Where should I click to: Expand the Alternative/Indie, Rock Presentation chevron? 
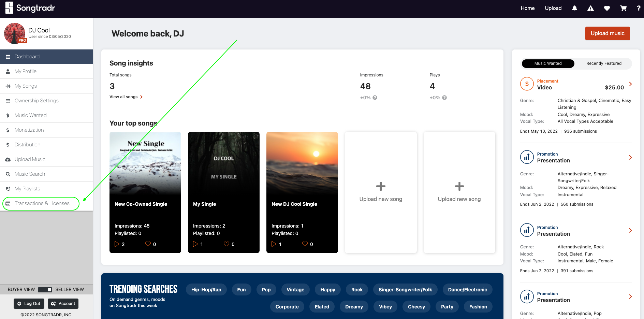coord(630,230)
